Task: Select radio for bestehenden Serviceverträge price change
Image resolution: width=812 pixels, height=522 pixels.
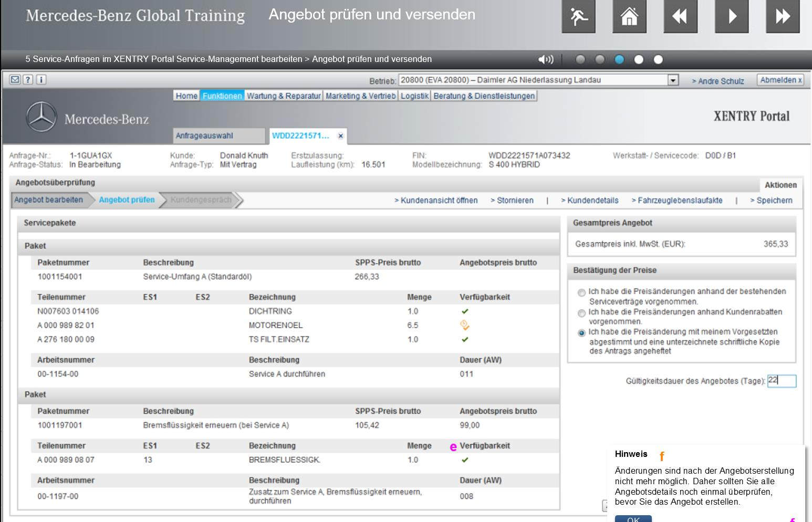Action: click(581, 293)
